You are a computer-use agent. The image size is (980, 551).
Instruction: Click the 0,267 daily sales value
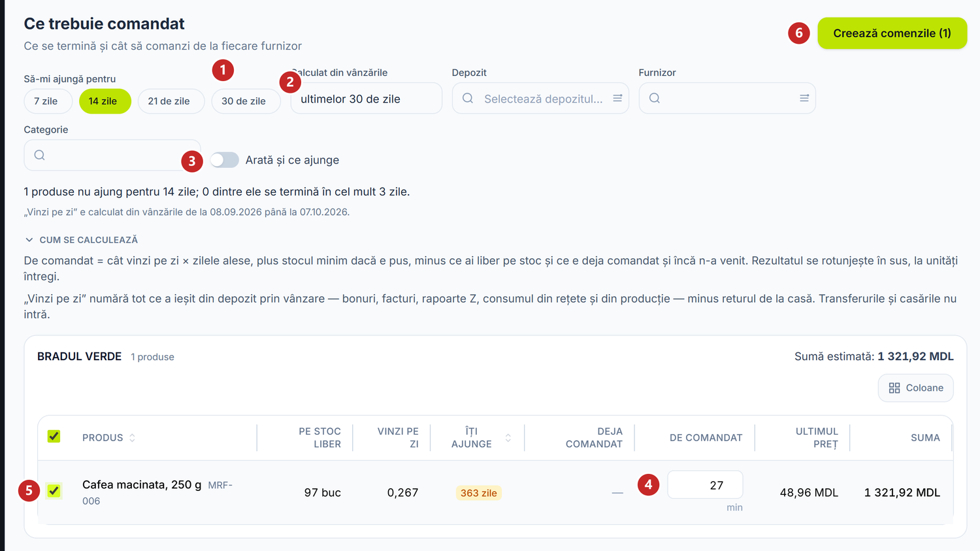tap(402, 493)
